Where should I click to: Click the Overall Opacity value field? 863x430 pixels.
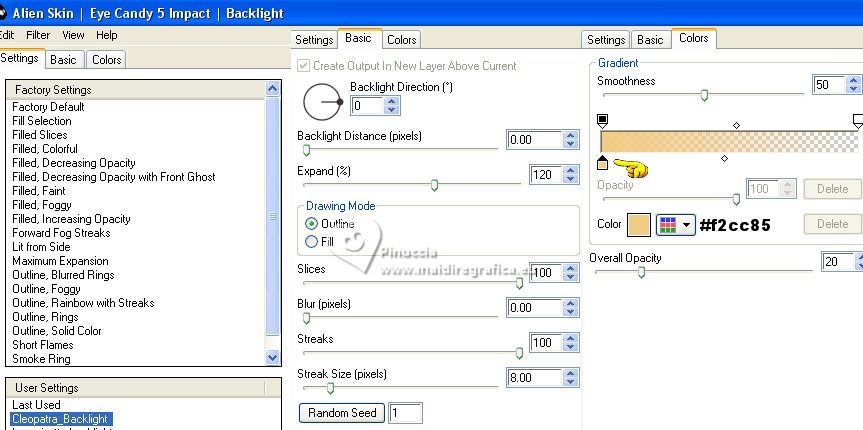[x=837, y=262]
